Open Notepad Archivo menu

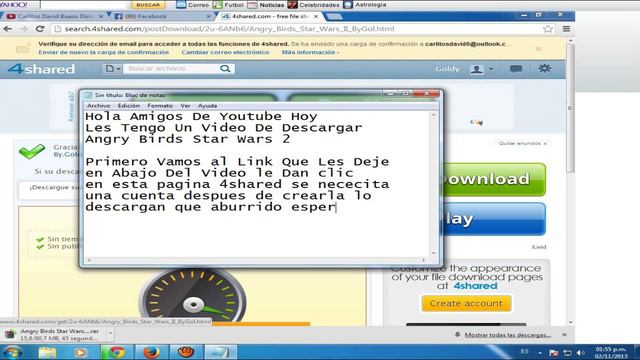(x=98, y=106)
